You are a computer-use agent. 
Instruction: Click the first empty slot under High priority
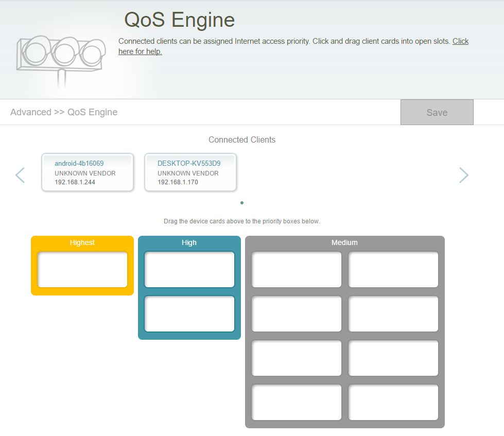click(x=189, y=269)
